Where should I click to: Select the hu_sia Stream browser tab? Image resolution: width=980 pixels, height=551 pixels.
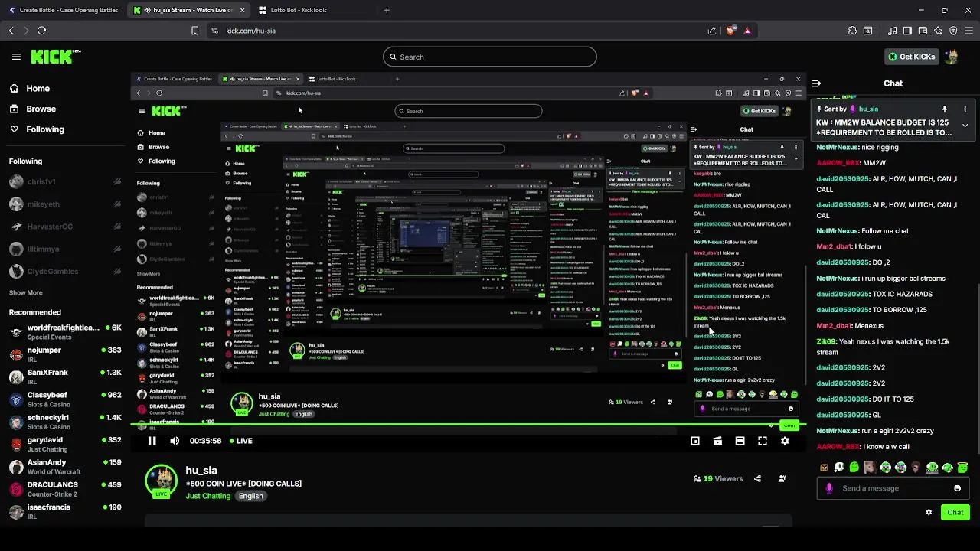point(188,10)
